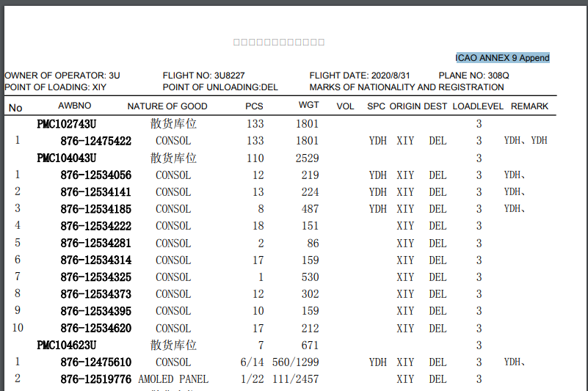Select the PLANE NO: 308Q text
588x391 pixels.
coord(473,76)
